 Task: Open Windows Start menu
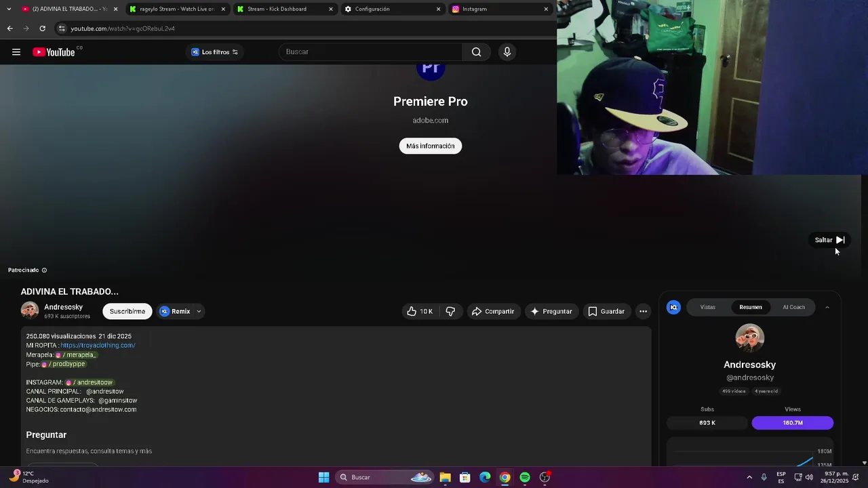click(x=324, y=477)
